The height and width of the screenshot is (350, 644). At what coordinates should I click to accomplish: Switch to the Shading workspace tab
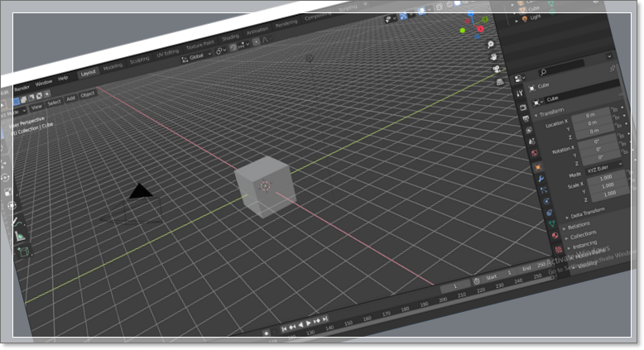point(230,38)
